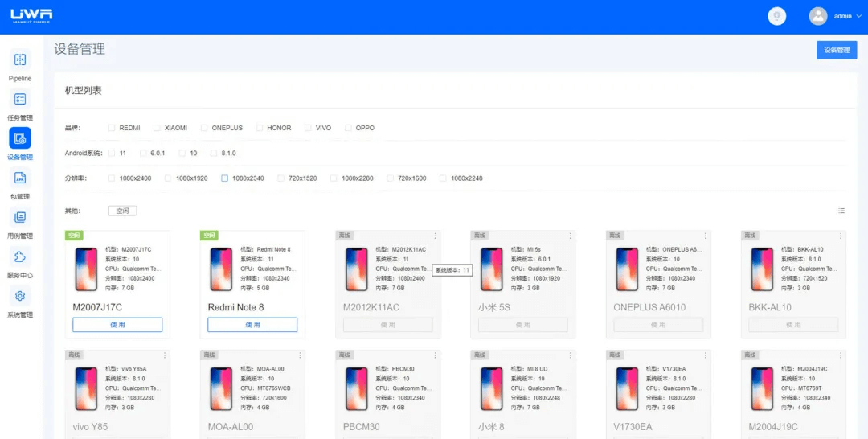The height and width of the screenshot is (439, 868).
Task: Check the 720x1520 resolution checkbox
Action: (x=280, y=178)
